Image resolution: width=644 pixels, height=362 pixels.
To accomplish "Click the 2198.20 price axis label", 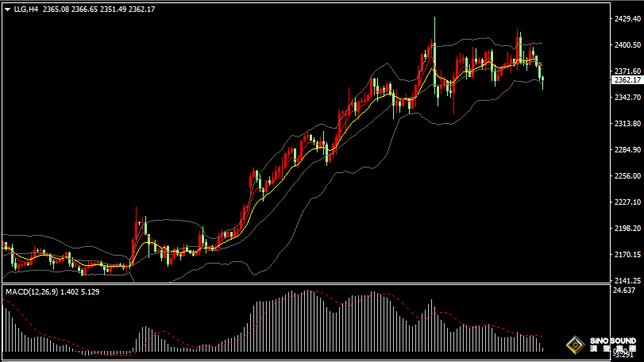I will 627,229.
